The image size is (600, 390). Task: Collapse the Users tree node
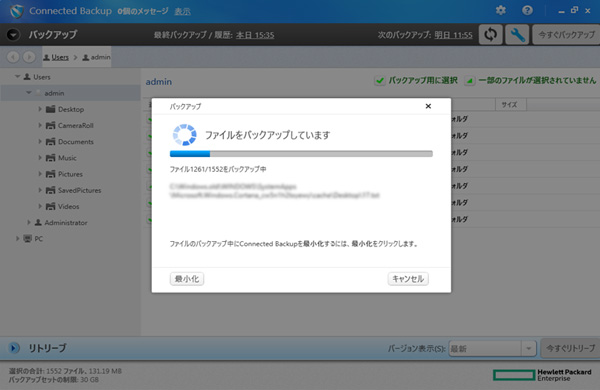[17, 77]
